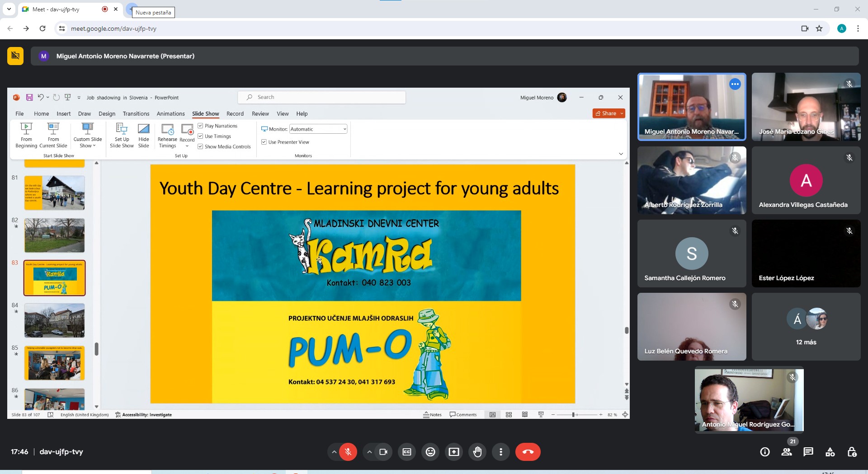Click zoom in plus button
Image resolution: width=868 pixels, height=474 pixels.
[x=601, y=415]
